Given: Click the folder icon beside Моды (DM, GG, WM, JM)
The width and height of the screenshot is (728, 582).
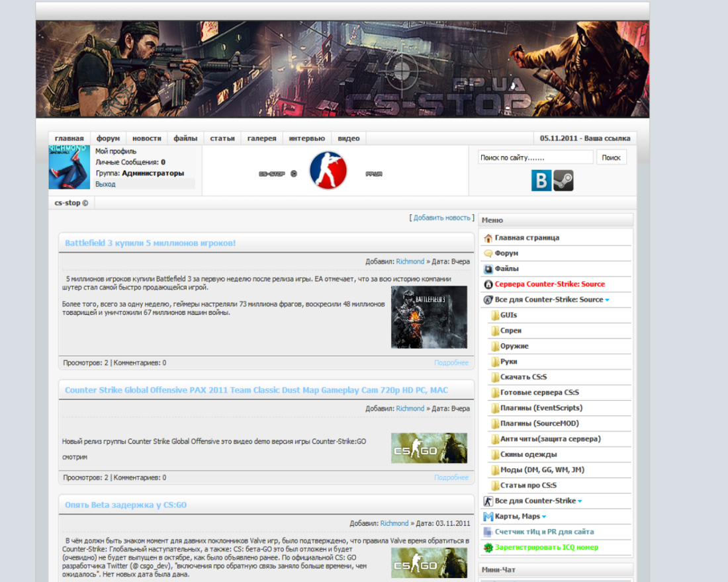Looking at the screenshot, I should 495,470.
